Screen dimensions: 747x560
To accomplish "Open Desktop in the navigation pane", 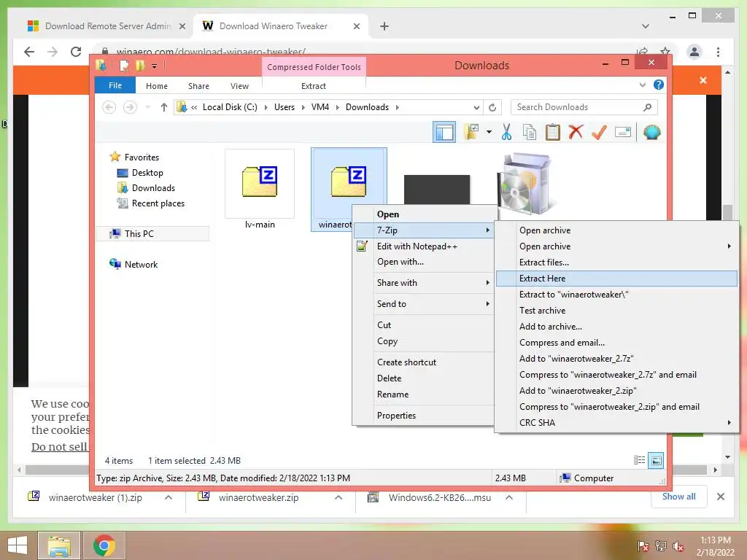I will tap(147, 172).
